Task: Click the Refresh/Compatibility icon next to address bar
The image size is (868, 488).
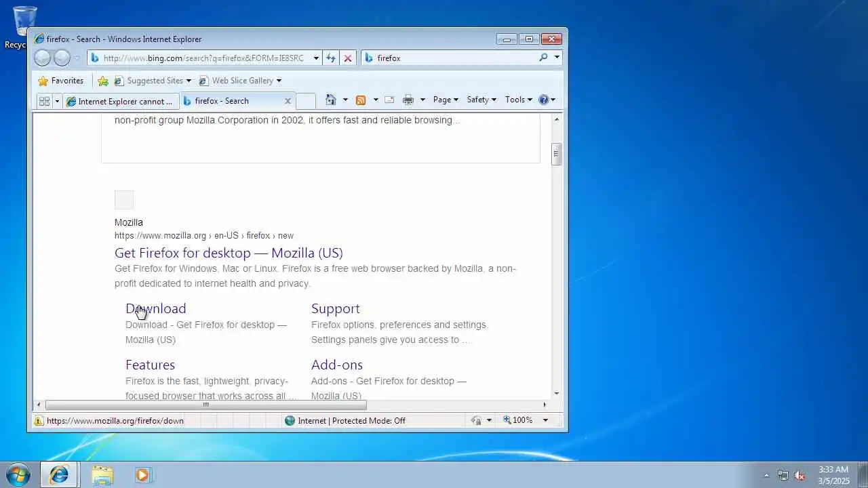Action: 331,58
